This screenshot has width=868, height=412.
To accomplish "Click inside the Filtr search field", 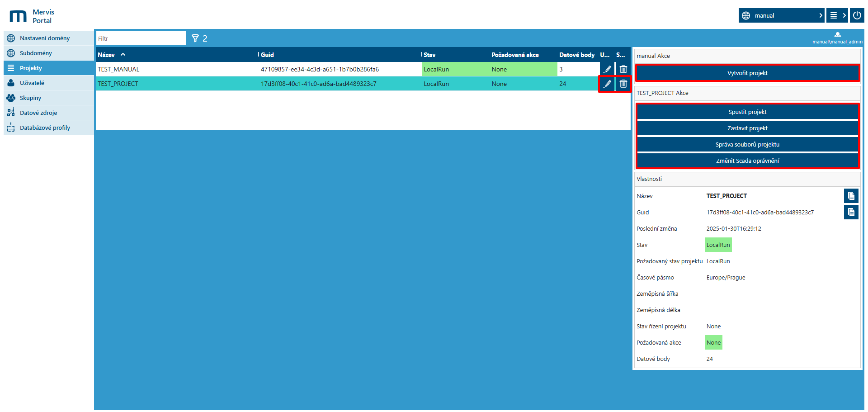I will (x=140, y=38).
